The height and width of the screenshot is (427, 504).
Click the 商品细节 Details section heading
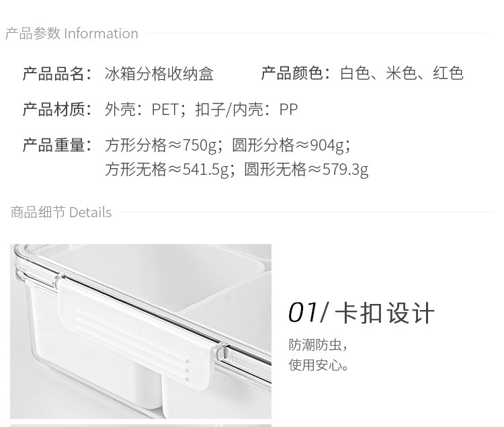61,212
